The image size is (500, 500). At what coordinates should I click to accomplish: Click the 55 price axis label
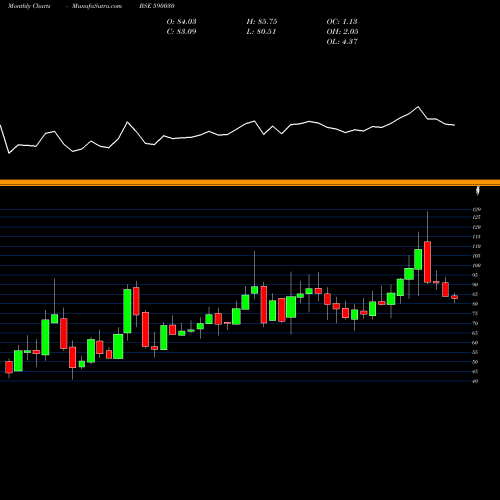click(x=476, y=352)
